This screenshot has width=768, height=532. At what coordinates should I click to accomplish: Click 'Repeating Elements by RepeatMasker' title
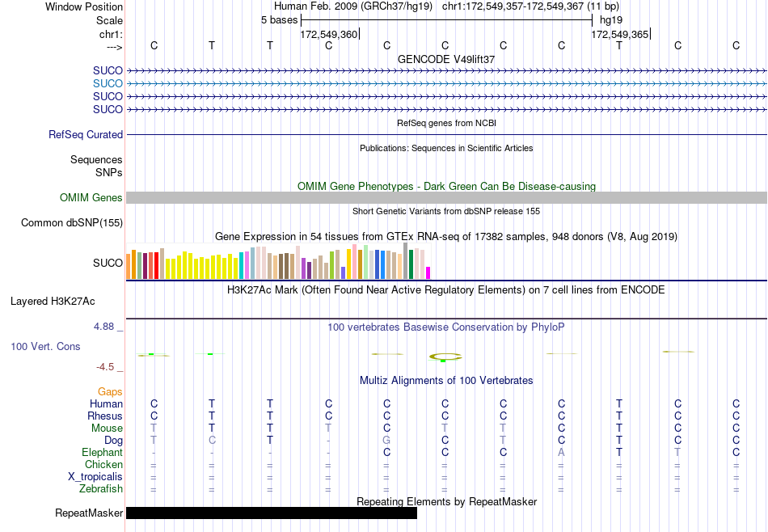pyautogui.click(x=446, y=501)
